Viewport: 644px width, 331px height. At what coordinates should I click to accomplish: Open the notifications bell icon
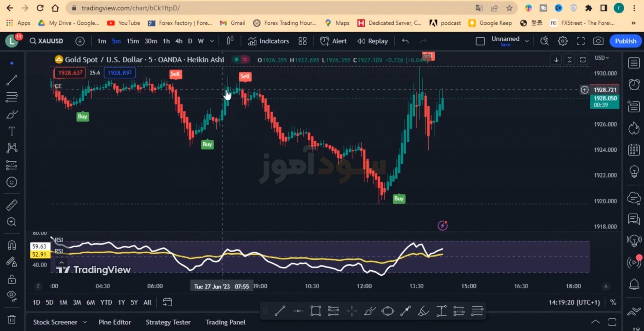(634, 284)
